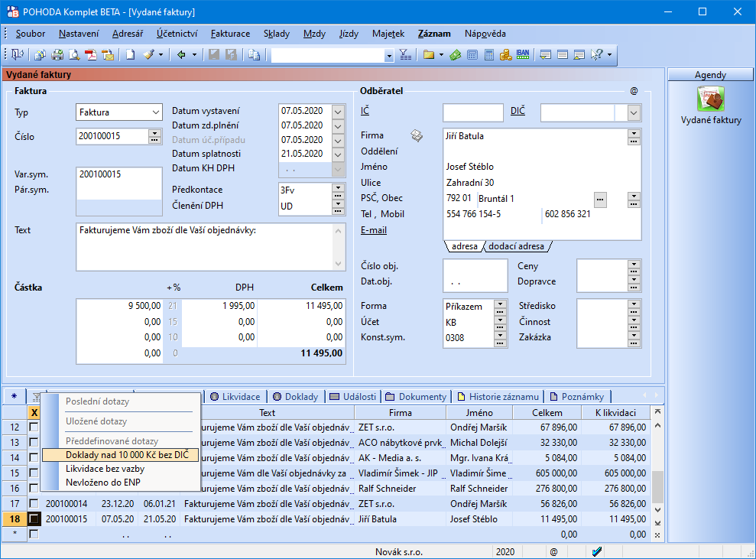Switch to the Likvidace tab

coord(235,396)
